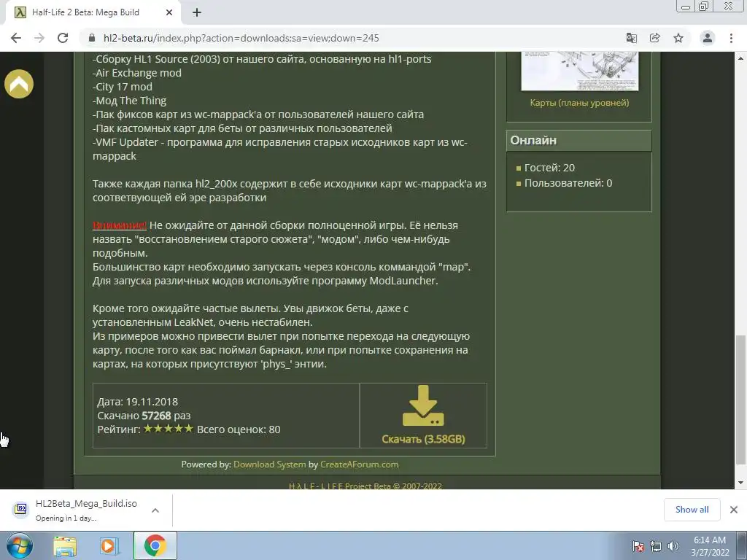Screen dimensions: 747x560
Task: Click the Дата: 19.11.2018 text
Action: tap(137, 402)
